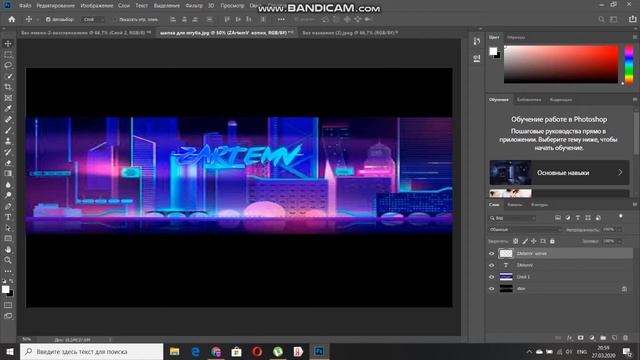
Task: Select the Horizontal Type tool
Action: coord(8,217)
